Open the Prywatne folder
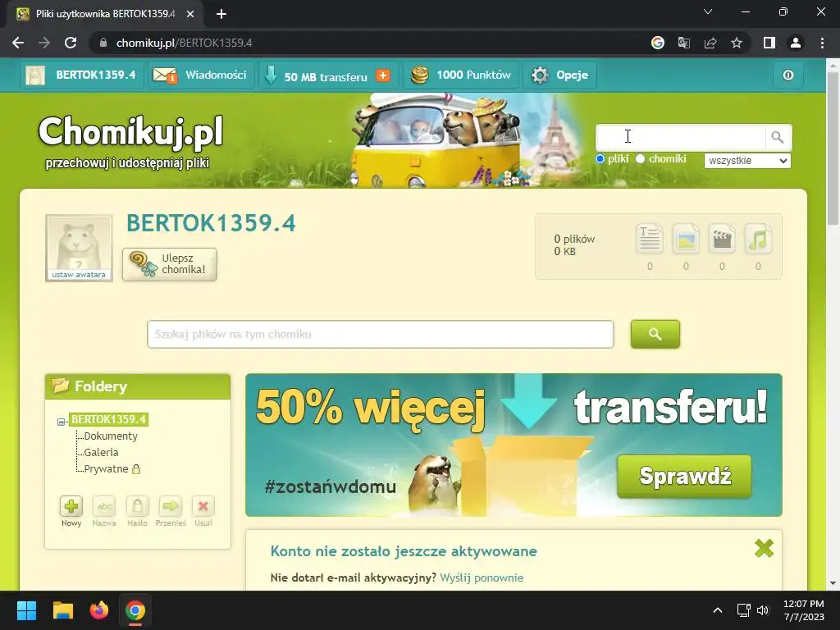The image size is (840, 630). (x=106, y=468)
